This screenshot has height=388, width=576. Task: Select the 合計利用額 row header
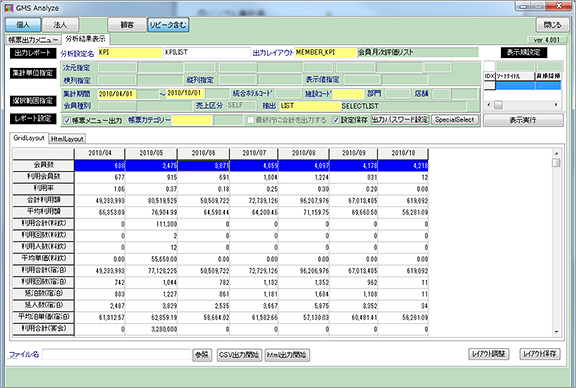click(43, 200)
